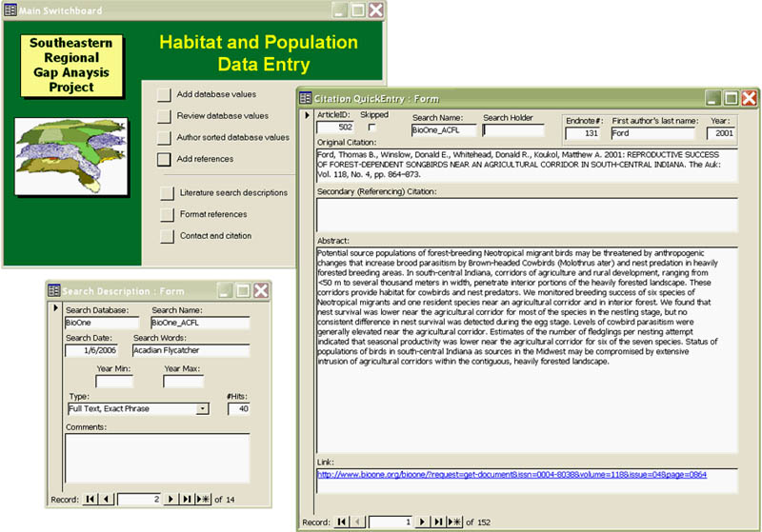This screenshot has height=532, width=762.
Task: Click the record selector arrow in Search Description
Action: pos(55,307)
